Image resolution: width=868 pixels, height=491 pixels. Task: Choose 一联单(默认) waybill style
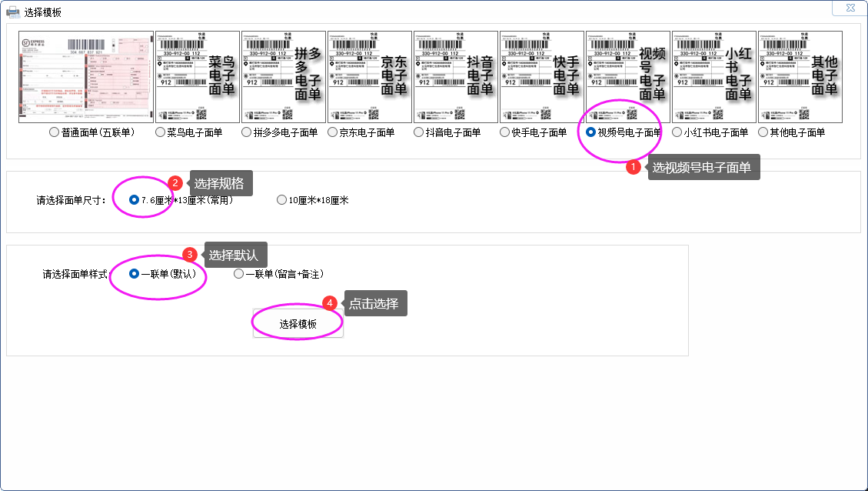coord(135,274)
